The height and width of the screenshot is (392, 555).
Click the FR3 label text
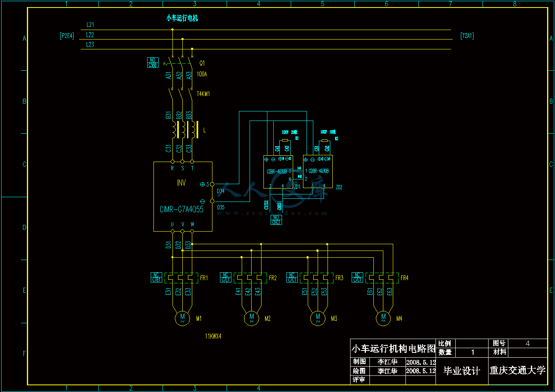point(339,278)
